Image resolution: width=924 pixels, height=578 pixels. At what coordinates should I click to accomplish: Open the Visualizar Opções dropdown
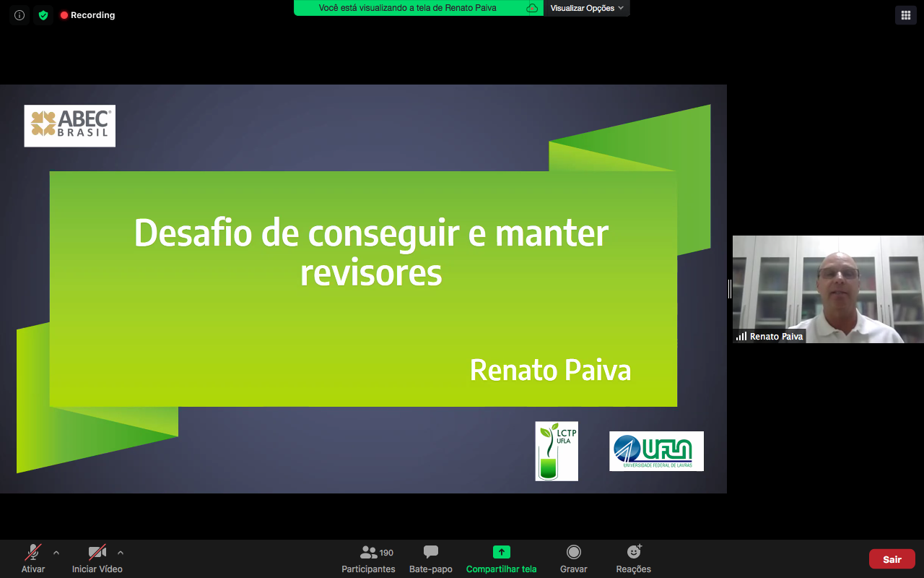tap(586, 8)
